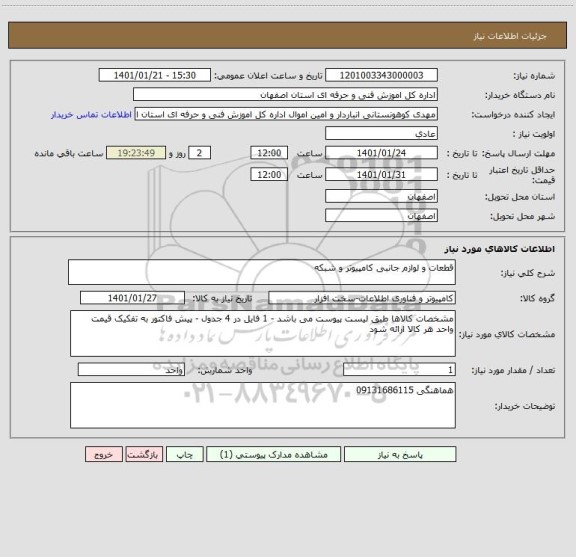This screenshot has width=576, height=557.
Task: Click the need date field 1401/01/27
Action: click(132, 298)
